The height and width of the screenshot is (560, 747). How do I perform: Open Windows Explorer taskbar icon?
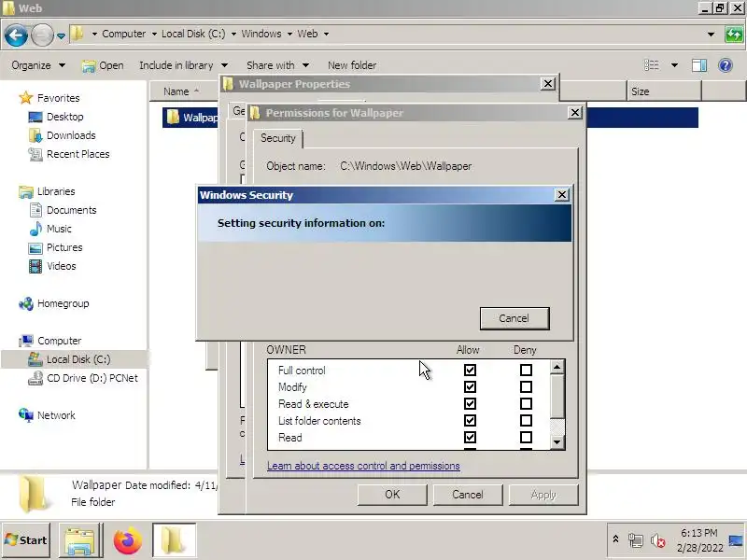(x=80, y=540)
